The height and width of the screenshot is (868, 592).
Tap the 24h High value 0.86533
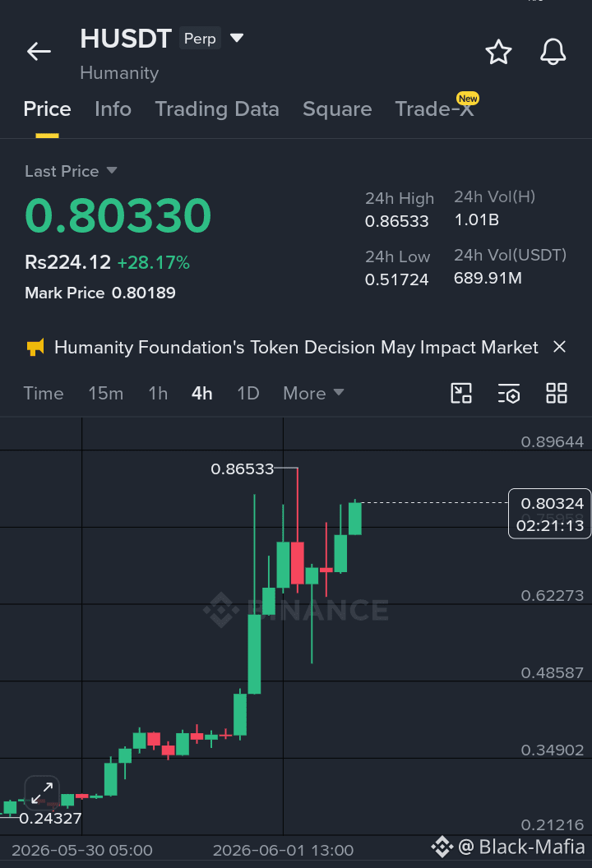396,221
